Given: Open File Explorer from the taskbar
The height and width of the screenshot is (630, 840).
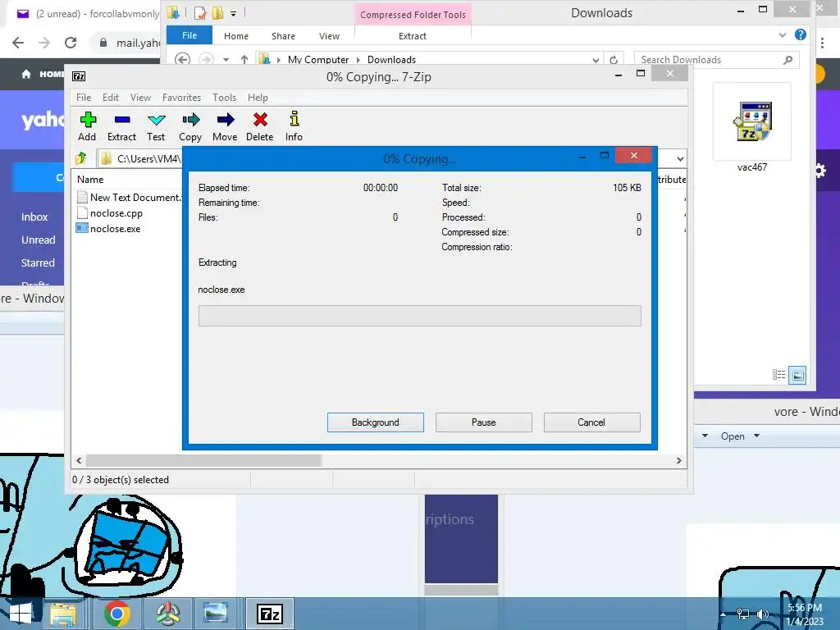Looking at the screenshot, I should point(63,614).
